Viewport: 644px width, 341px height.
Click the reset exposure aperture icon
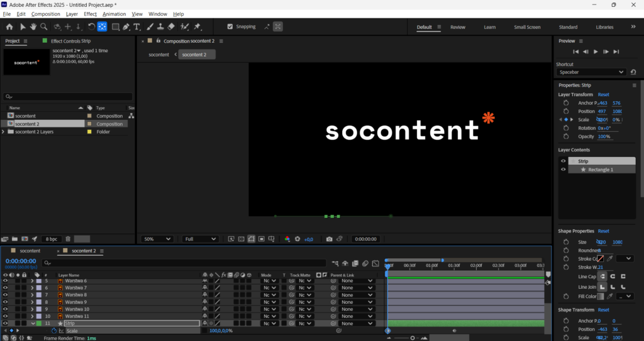click(x=297, y=239)
